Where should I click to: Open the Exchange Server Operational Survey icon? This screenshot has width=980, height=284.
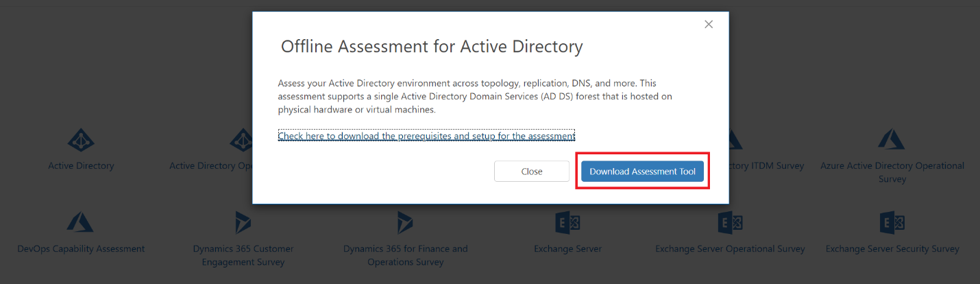[731, 222]
